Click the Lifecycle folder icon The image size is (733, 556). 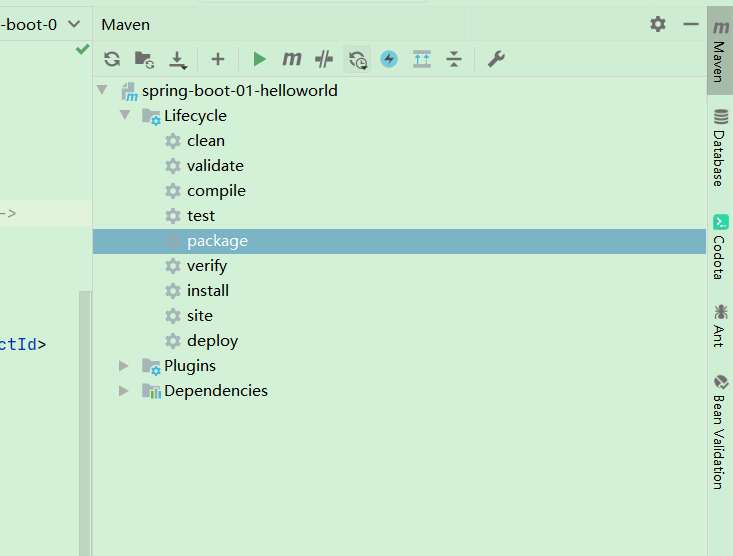[x=151, y=116]
